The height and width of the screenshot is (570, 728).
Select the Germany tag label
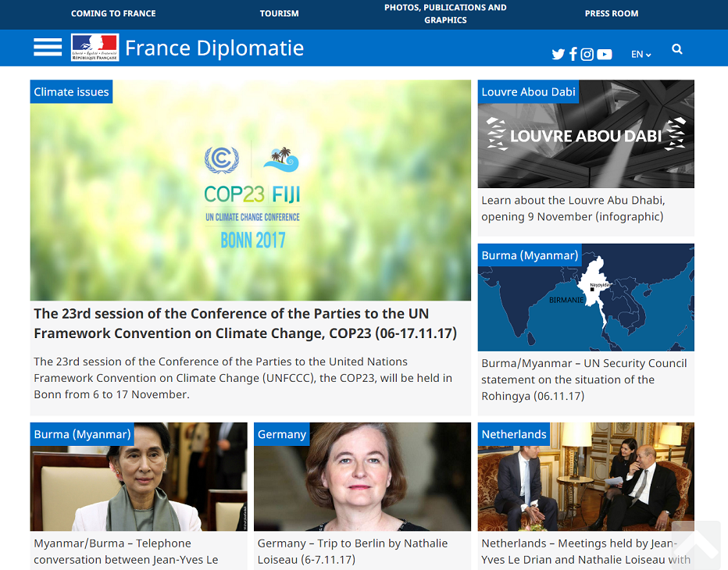point(282,434)
